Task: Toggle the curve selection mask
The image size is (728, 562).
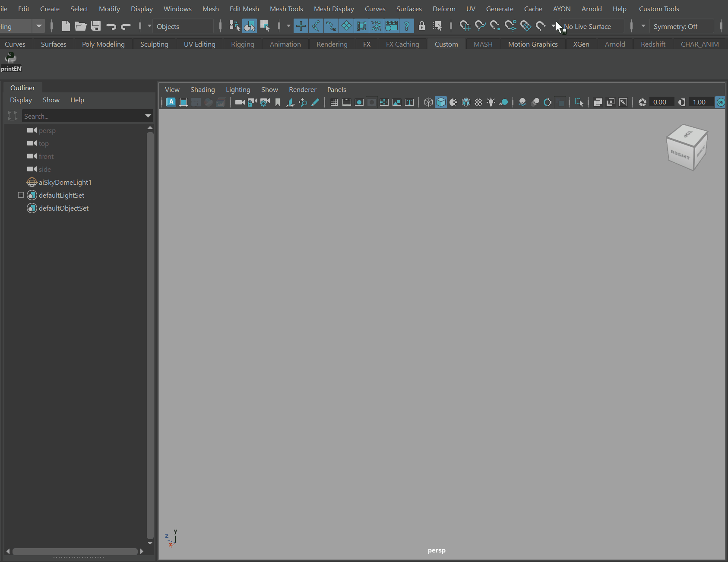Action: tap(331, 26)
